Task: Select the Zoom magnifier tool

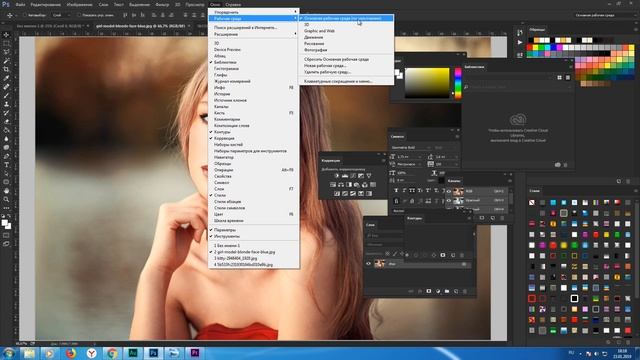Action: (x=6, y=199)
